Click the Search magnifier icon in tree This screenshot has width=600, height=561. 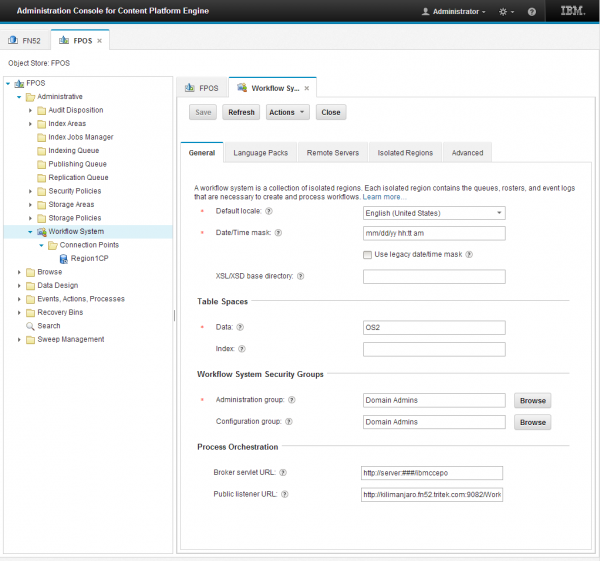click(30, 326)
